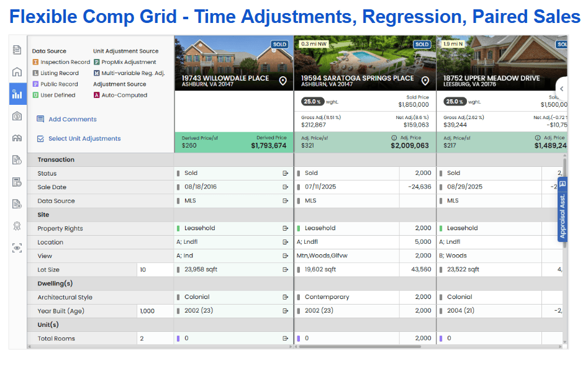Toggle the Select Unit Adjustments checkbox
Screen dimensions: 588x366
click(41, 139)
